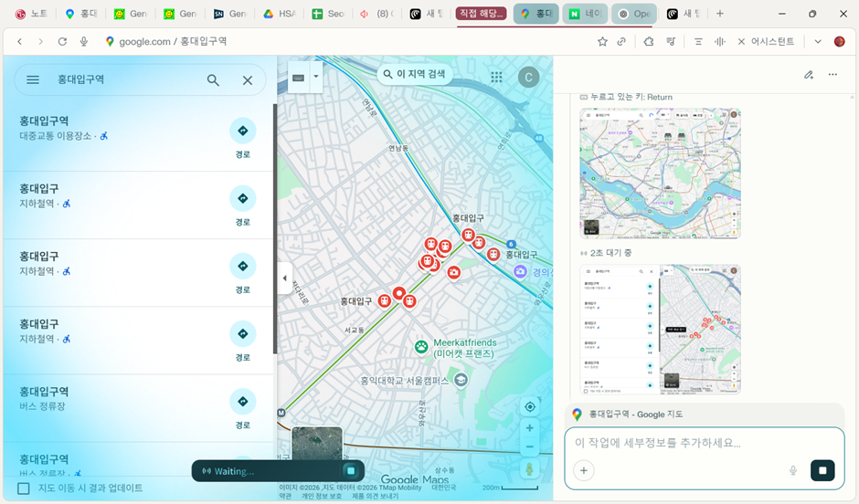859x504 pixels.
Task: Switch to the HSA tab
Action: 280,14
